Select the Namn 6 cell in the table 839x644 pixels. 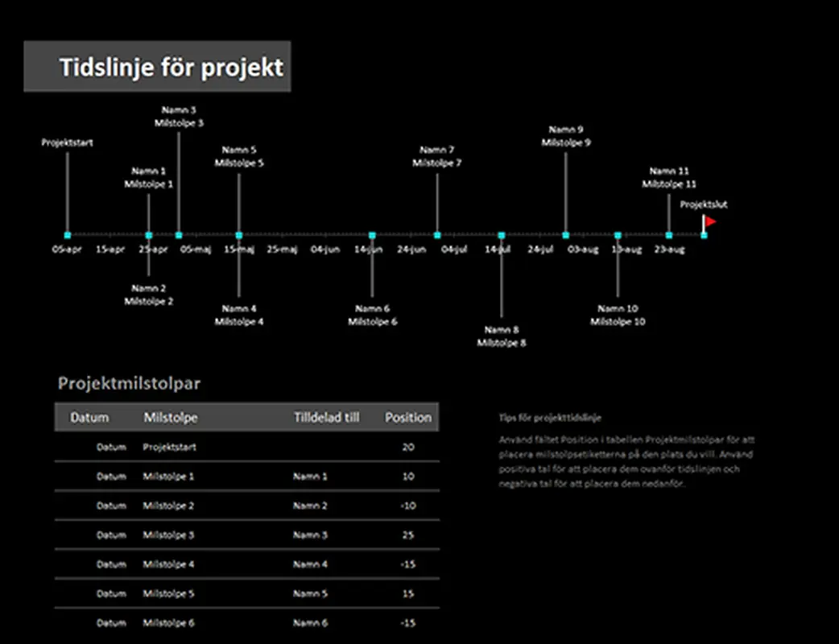click(310, 623)
